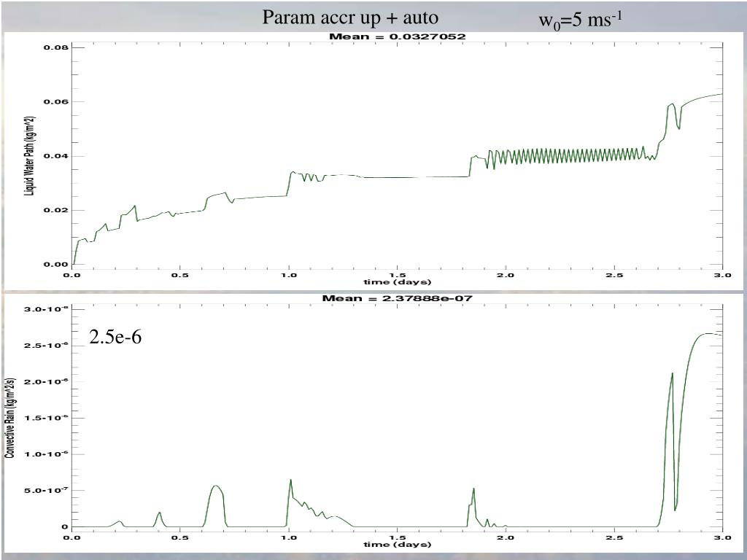Select the '2.5e-6' annotation text
Viewport: 747px width, 560px height.
[115, 337]
